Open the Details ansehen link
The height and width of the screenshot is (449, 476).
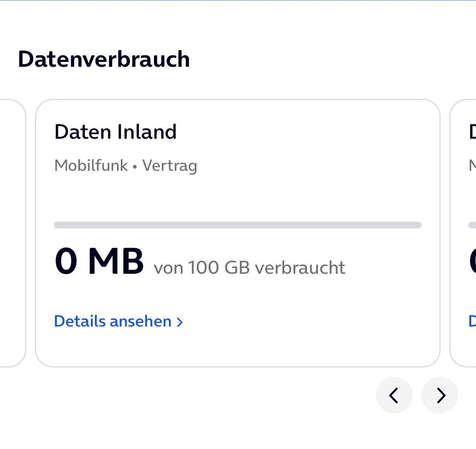pyautogui.click(x=113, y=321)
